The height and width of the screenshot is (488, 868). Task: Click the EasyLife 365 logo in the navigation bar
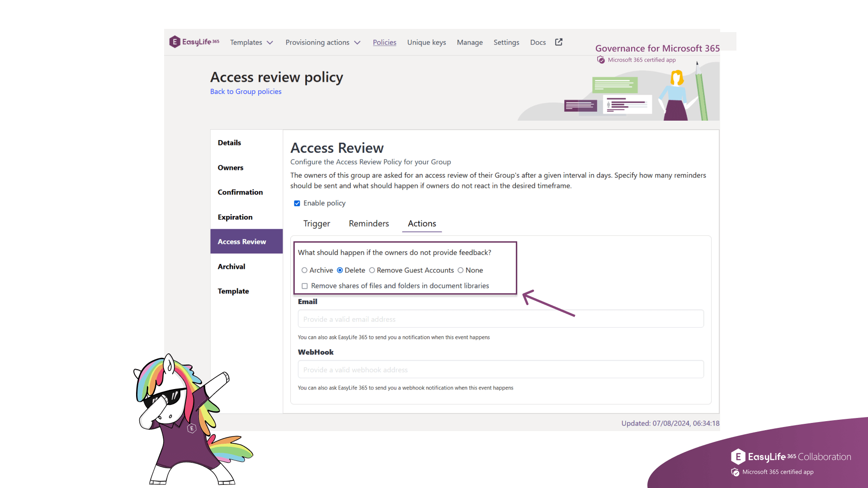(x=194, y=42)
